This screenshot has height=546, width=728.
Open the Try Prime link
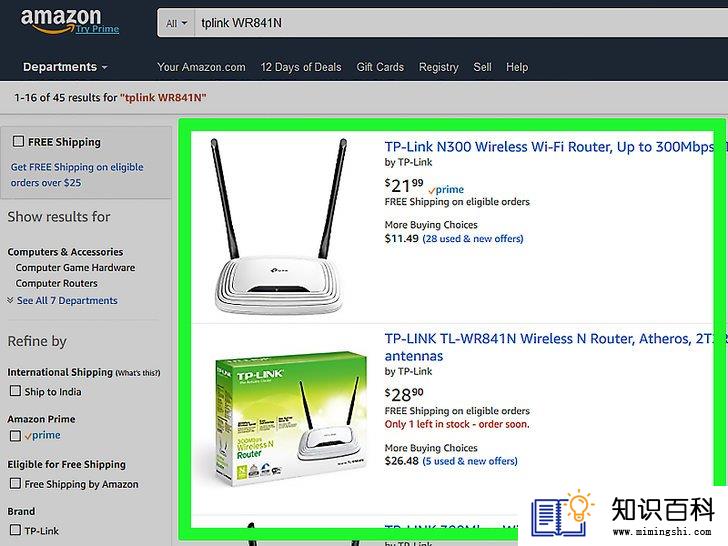(98, 29)
